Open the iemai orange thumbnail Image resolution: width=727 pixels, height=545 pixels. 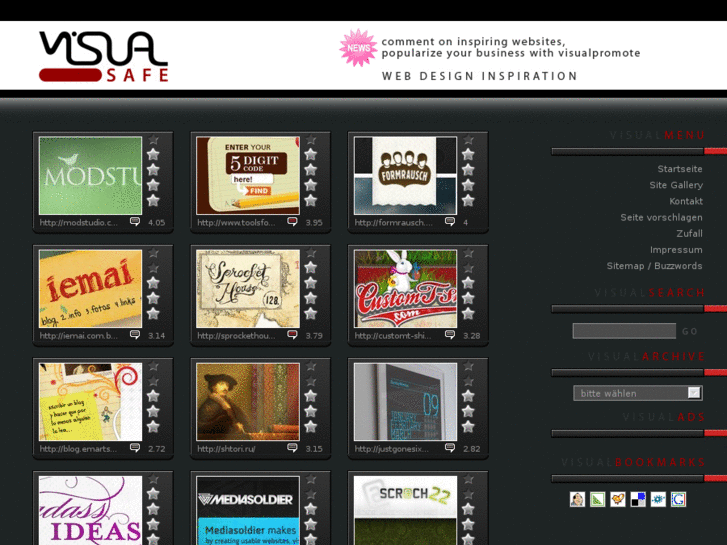(90, 289)
